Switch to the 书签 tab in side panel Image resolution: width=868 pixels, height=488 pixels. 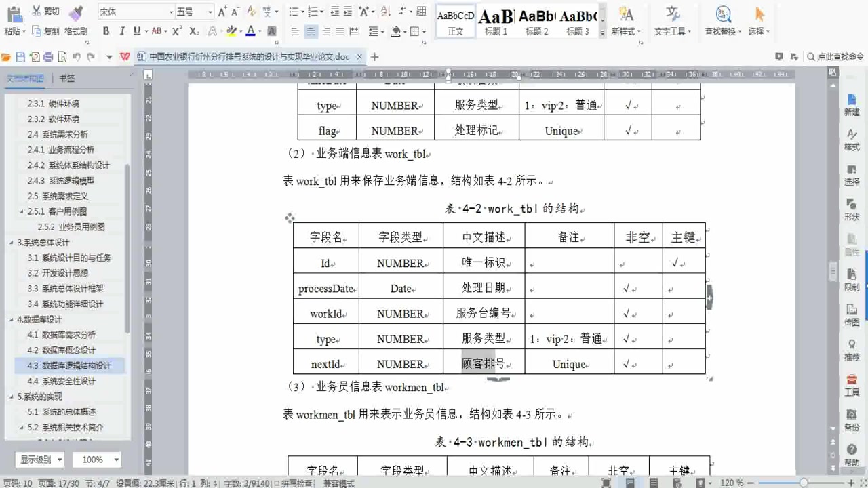[67, 78]
